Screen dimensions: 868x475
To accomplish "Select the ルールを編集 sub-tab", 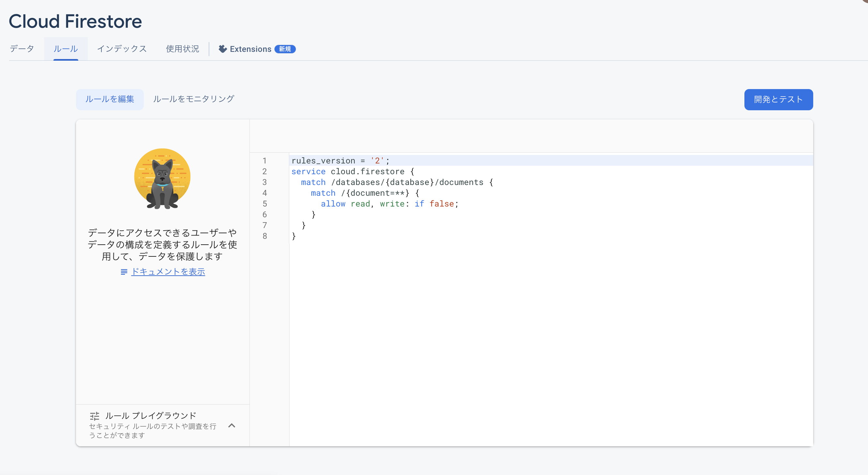I will tap(110, 99).
